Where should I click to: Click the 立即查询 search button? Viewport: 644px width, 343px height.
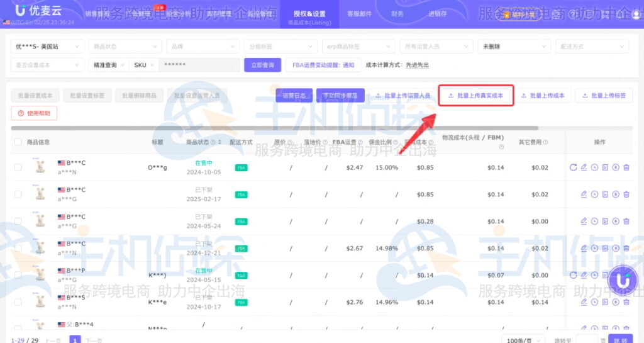262,65
